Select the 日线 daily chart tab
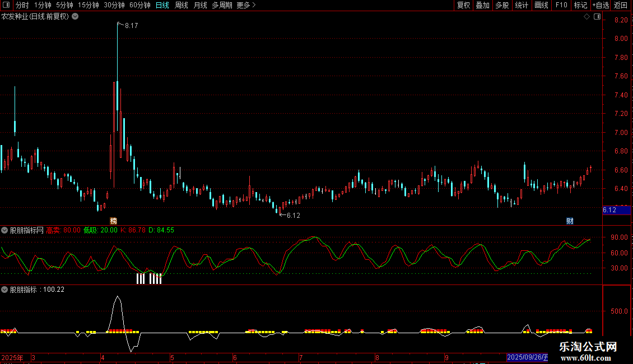The height and width of the screenshot is (364, 633). coord(162,5)
